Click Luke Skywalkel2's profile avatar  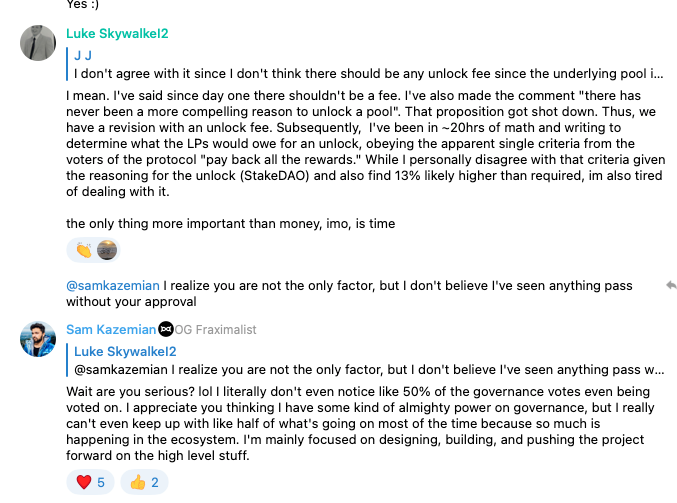(38, 45)
